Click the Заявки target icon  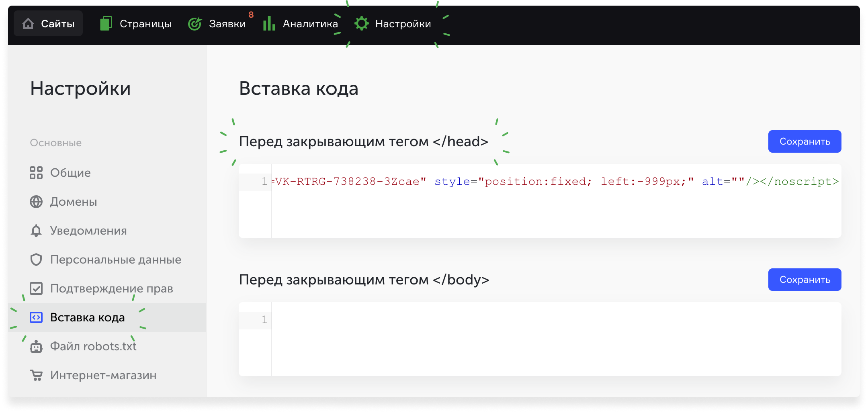pyautogui.click(x=195, y=24)
